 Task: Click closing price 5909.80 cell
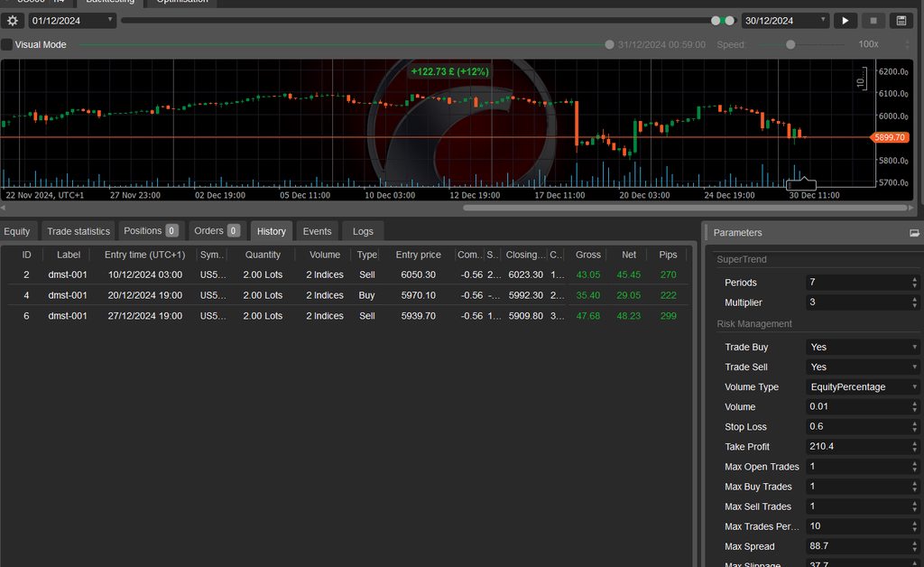point(526,316)
